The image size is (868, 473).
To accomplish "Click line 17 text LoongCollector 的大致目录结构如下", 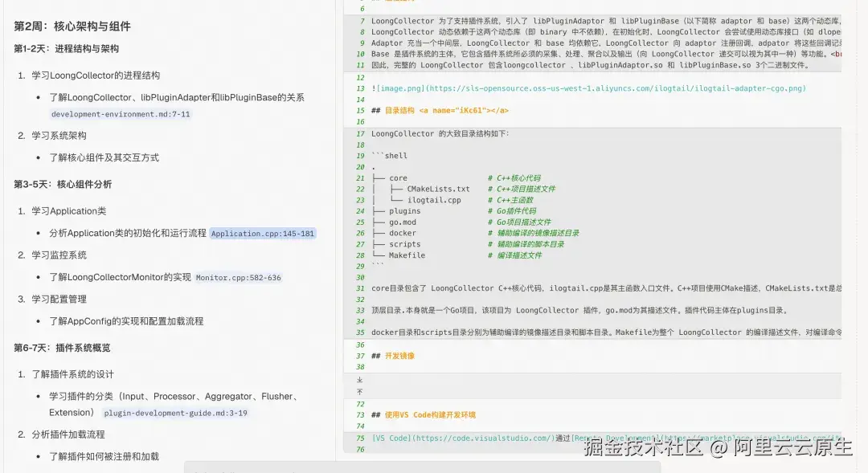I will point(440,134).
